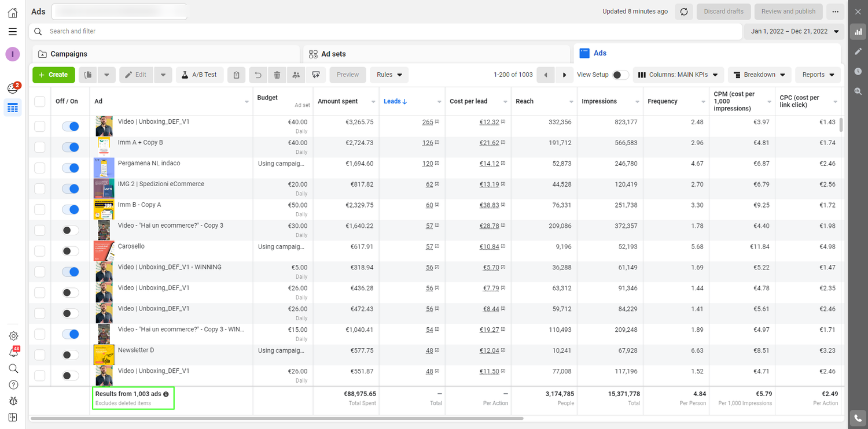The image size is (868, 429).
Task: Click the Duplicate icon in the toolbar
Action: point(88,75)
